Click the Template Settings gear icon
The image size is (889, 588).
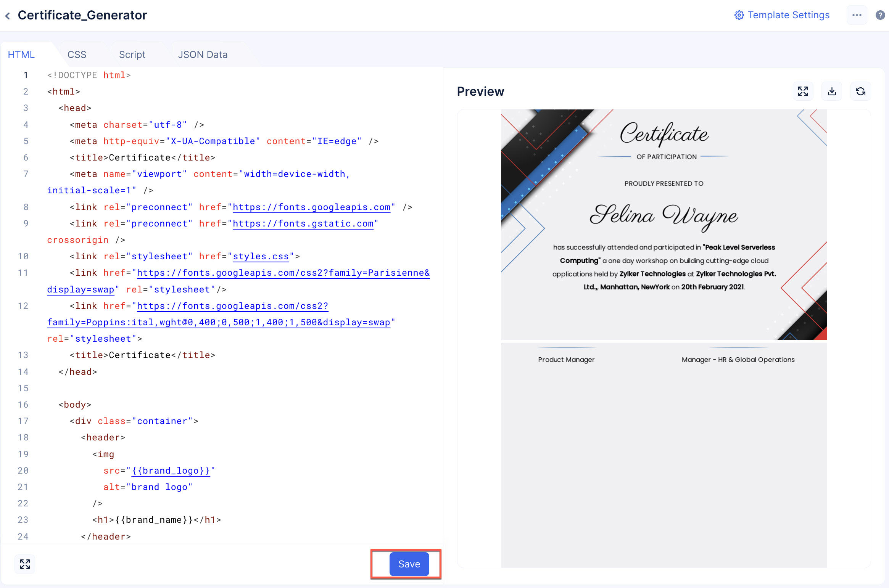pos(739,15)
